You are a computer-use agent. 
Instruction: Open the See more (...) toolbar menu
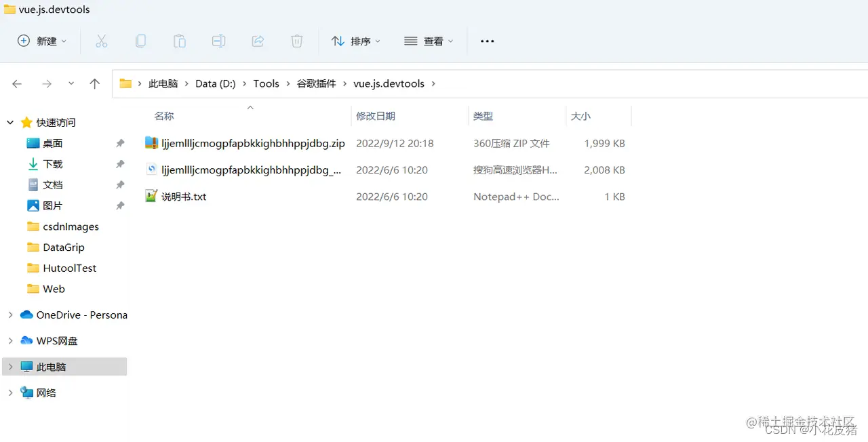click(487, 41)
